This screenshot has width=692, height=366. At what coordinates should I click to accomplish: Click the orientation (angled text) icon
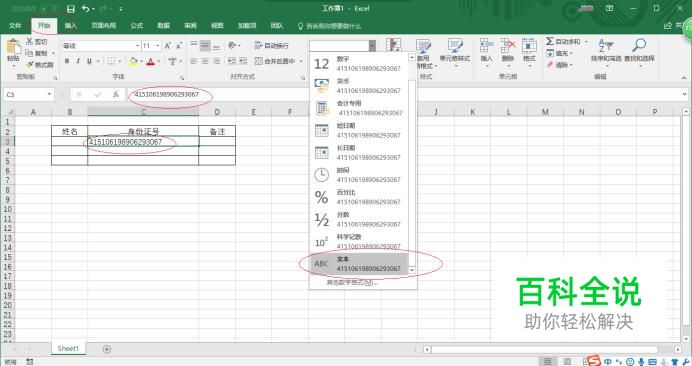(x=232, y=45)
